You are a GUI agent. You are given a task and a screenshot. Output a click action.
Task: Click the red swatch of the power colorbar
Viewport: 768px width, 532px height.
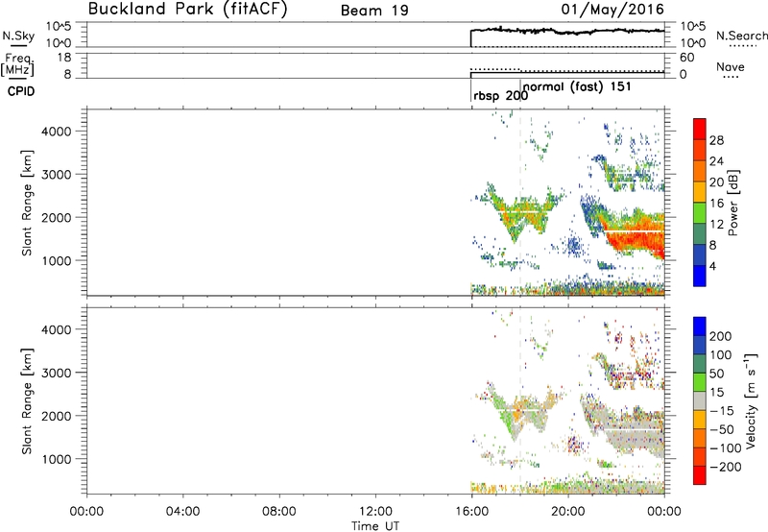click(700, 129)
